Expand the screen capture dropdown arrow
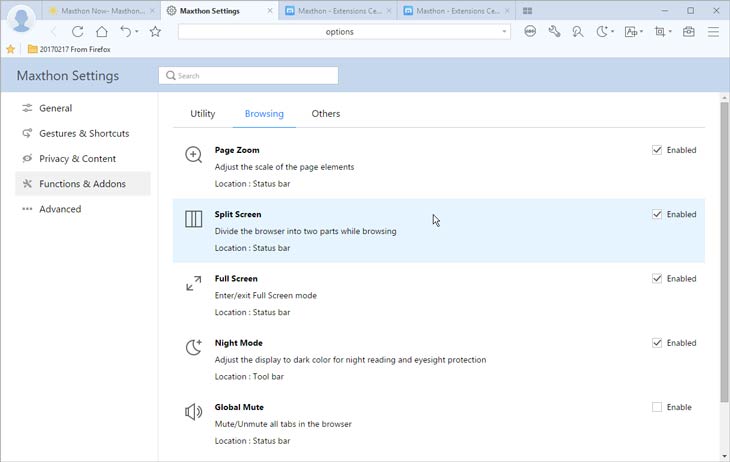The width and height of the screenshot is (730, 462). pyautogui.click(x=670, y=32)
